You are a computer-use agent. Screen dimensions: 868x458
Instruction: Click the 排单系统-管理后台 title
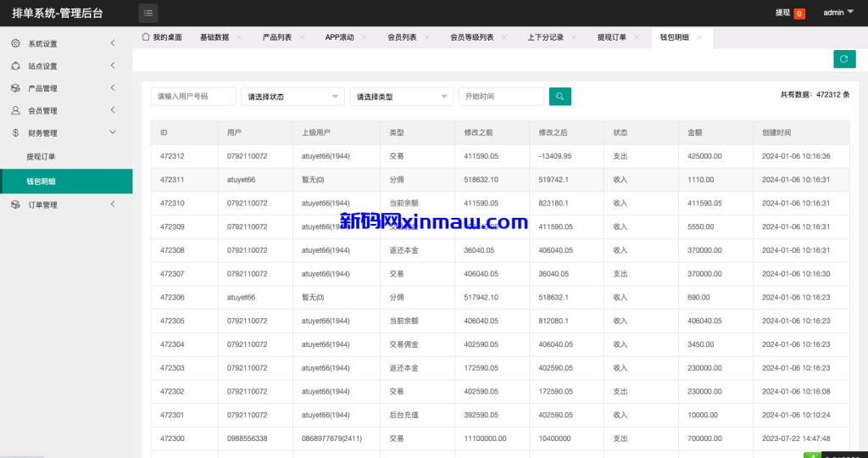(x=58, y=13)
